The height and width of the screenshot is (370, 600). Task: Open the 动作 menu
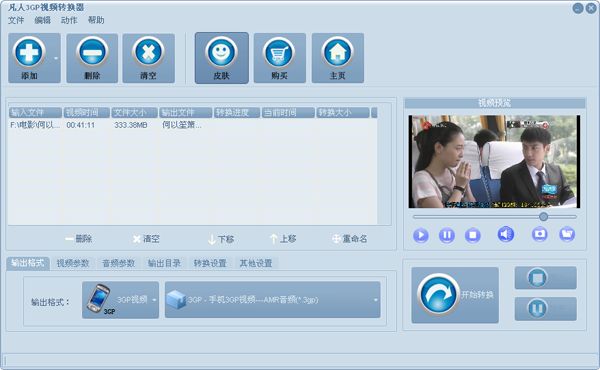69,20
